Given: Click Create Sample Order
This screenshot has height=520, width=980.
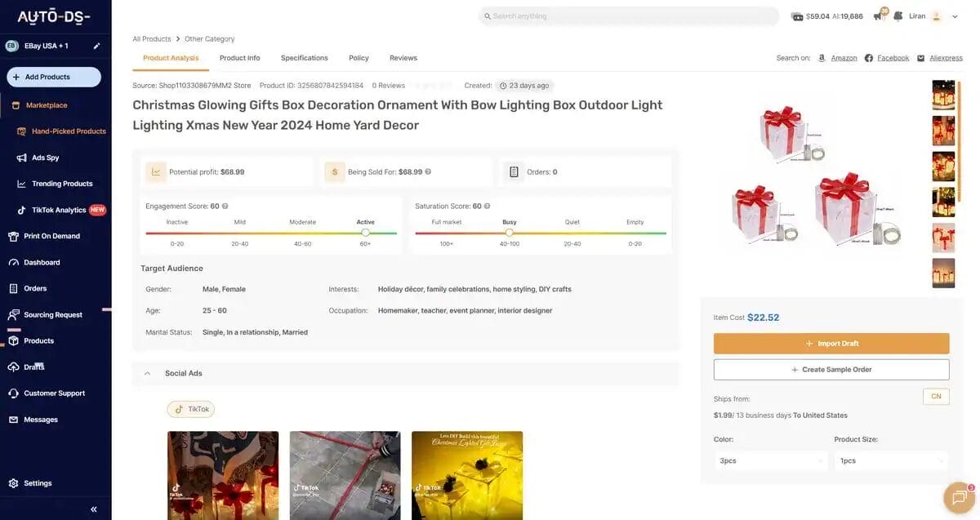Looking at the screenshot, I should (x=831, y=369).
